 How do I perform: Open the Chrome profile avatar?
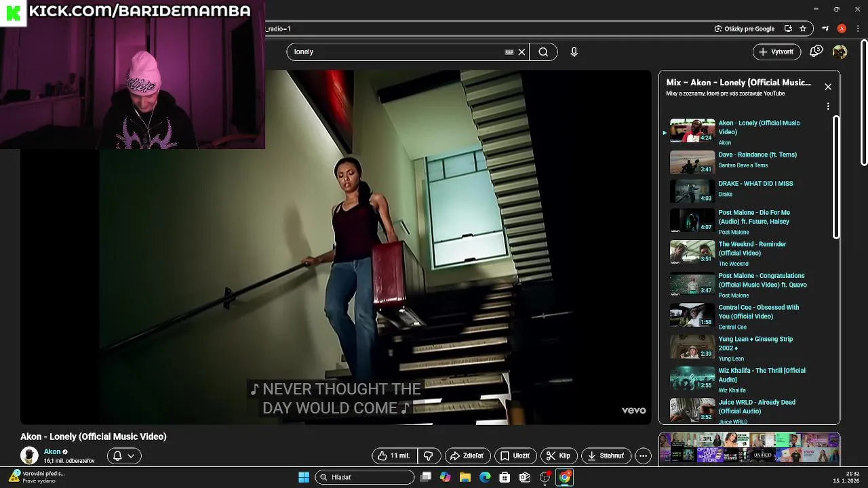(x=842, y=28)
